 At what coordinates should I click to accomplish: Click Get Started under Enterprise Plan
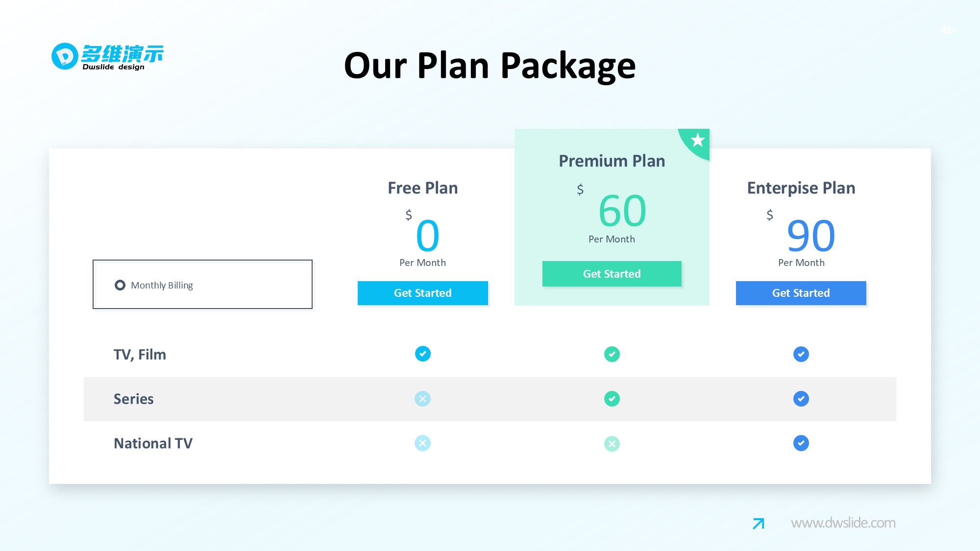click(801, 293)
